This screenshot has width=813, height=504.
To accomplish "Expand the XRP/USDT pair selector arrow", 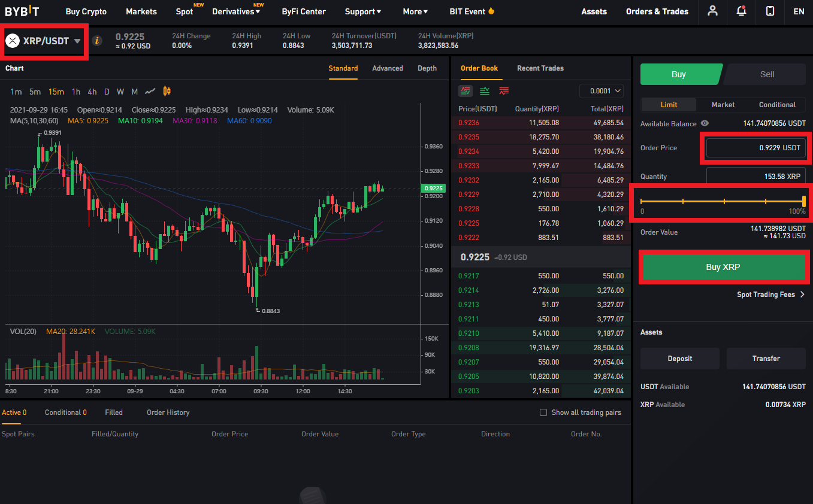I will pos(77,41).
